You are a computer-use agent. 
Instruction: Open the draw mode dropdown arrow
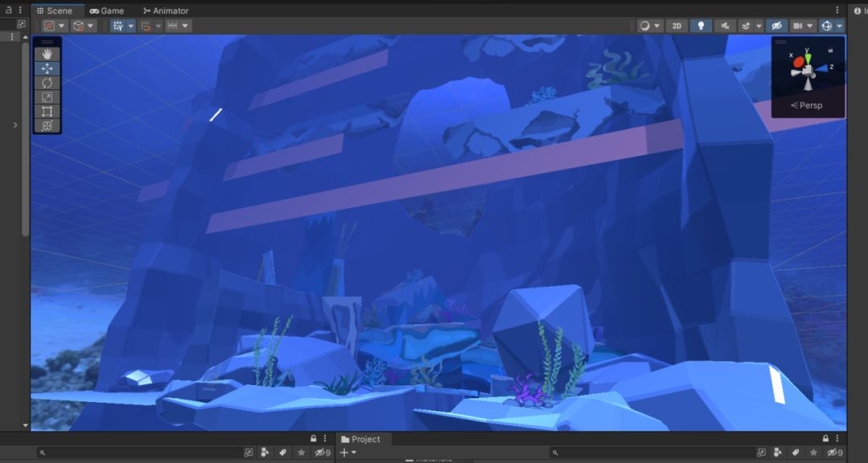[x=657, y=26]
